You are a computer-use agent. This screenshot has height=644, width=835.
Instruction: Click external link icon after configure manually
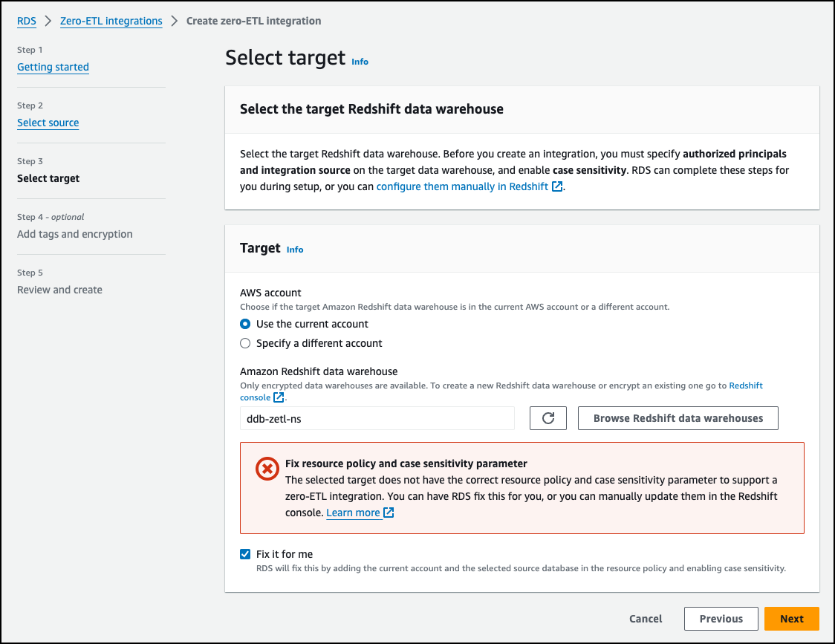click(557, 186)
